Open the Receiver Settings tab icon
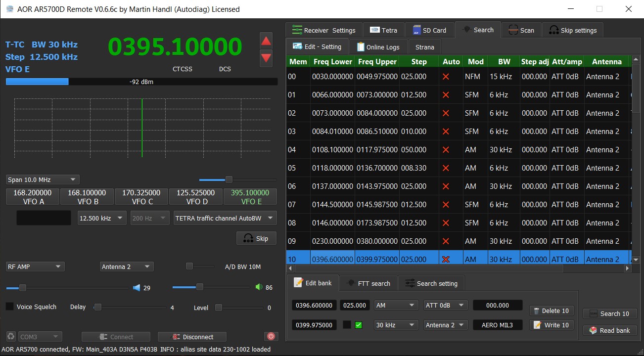644x356 pixels. click(x=297, y=30)
